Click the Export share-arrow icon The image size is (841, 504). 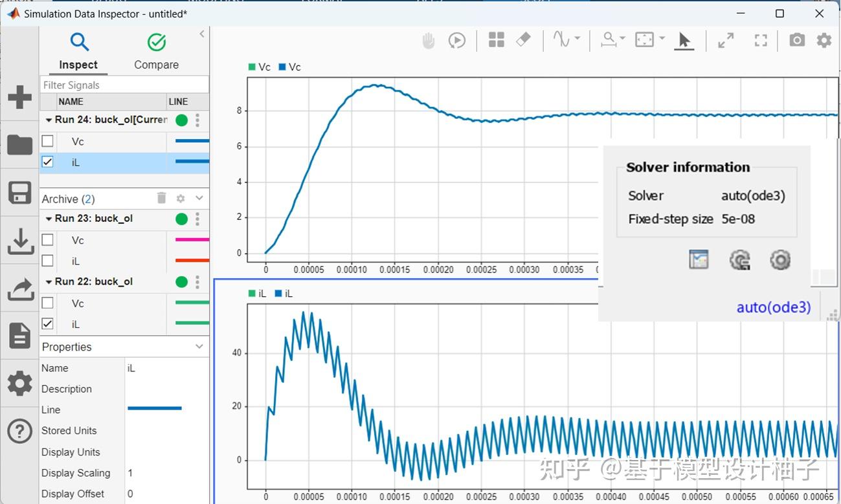[x=19, y=289]
